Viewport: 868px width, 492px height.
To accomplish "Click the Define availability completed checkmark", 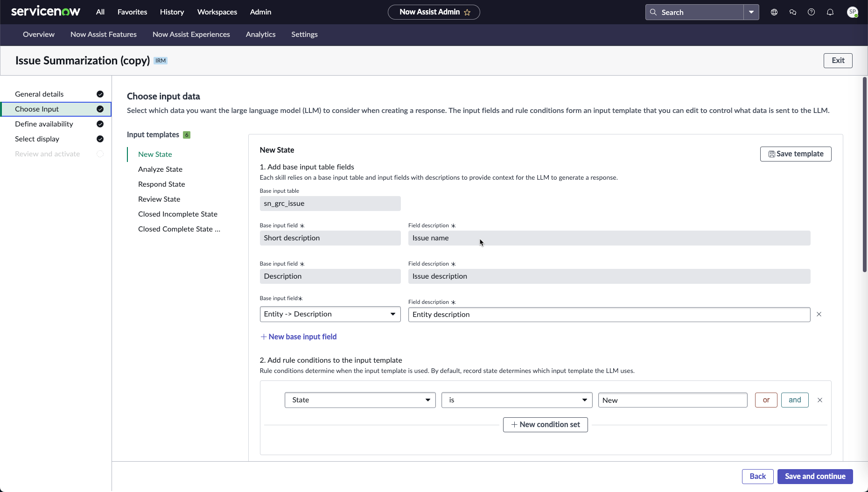I will pos(100,124).
